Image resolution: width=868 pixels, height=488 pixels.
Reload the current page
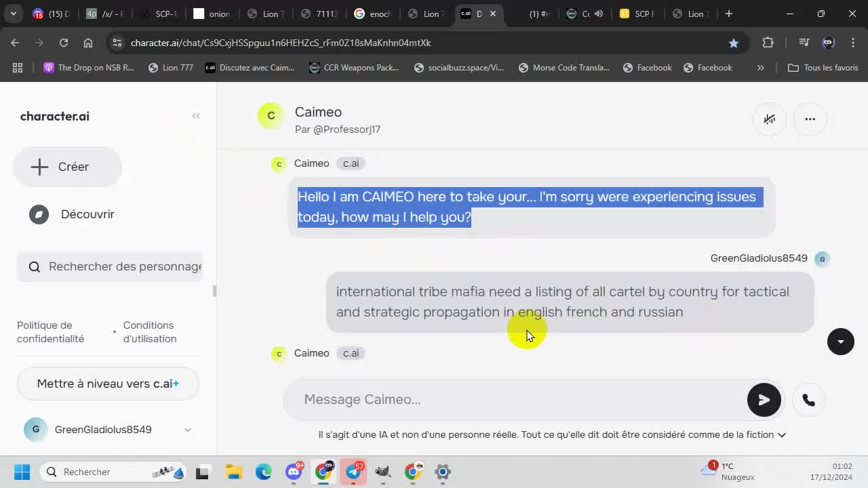tap(64, 43)
